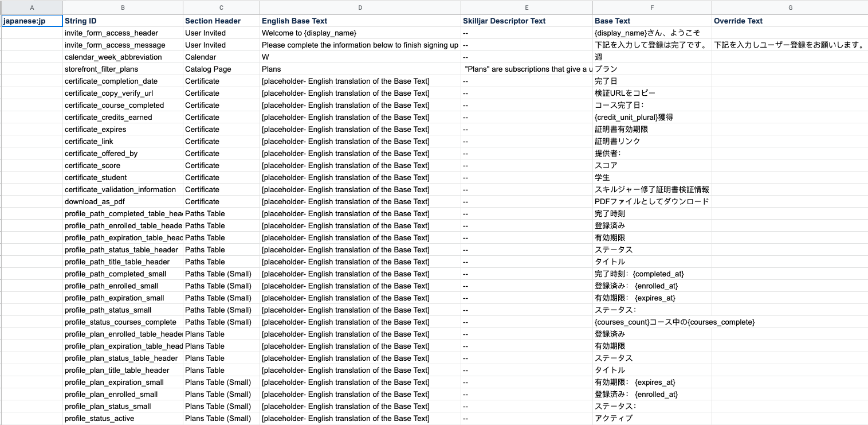
Task: Select column E header
Action: (527, 7)
